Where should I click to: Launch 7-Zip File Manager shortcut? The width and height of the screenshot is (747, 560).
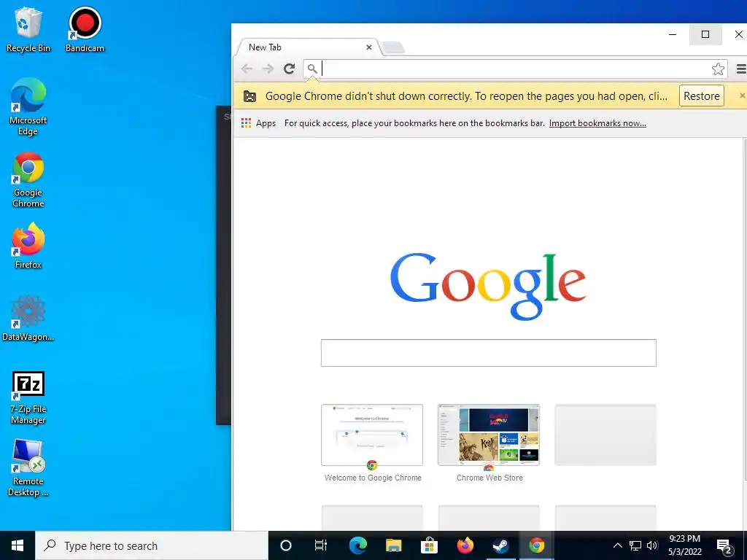[28, 397]
